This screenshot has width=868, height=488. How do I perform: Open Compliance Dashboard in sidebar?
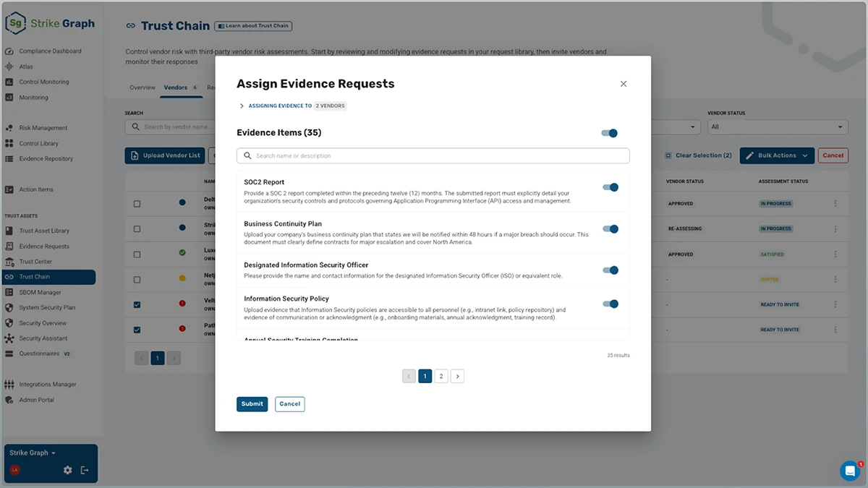49,51
